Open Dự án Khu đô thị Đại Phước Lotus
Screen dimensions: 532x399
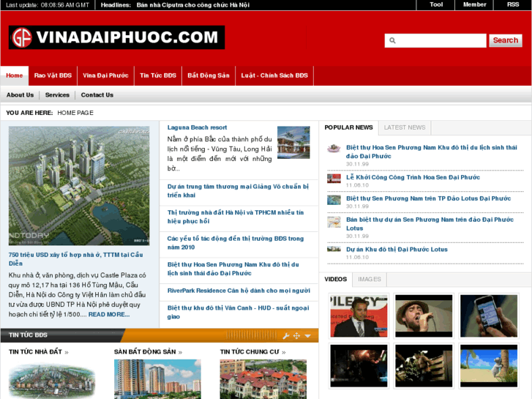397,249
